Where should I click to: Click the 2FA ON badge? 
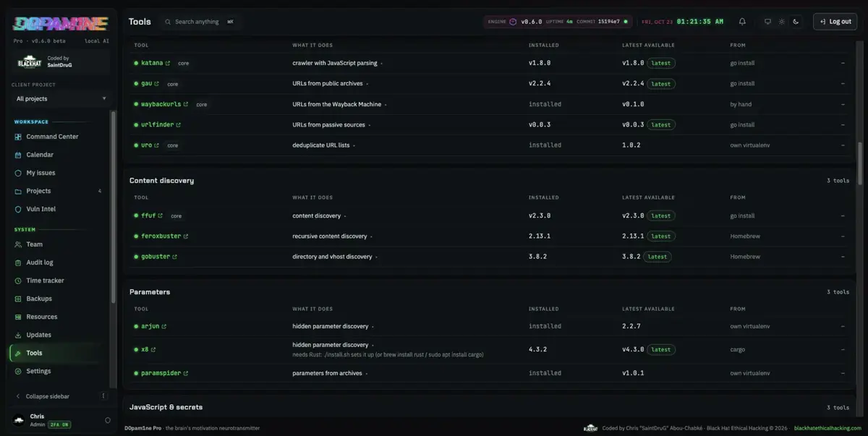(x=59, y=424)
